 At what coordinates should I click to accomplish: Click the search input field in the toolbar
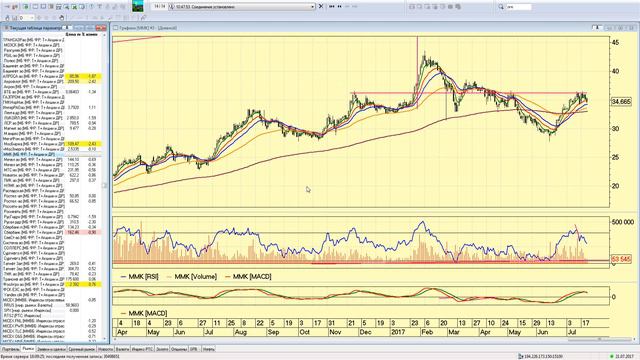pos(519,7)
